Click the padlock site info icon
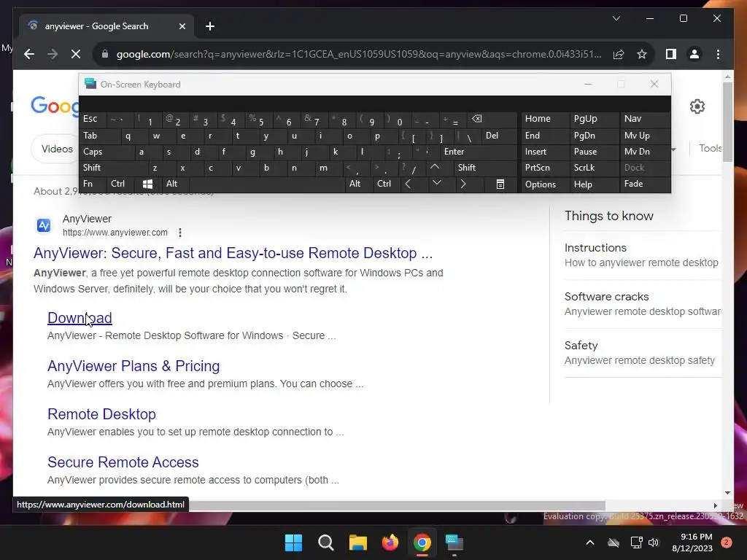Screen dimensions: 747x560 click(105, 54)
